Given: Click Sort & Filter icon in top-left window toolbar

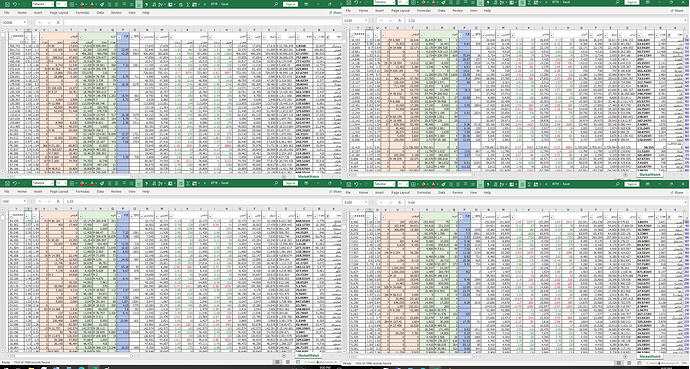Looking at the screenshot, I should pos(161,4).
